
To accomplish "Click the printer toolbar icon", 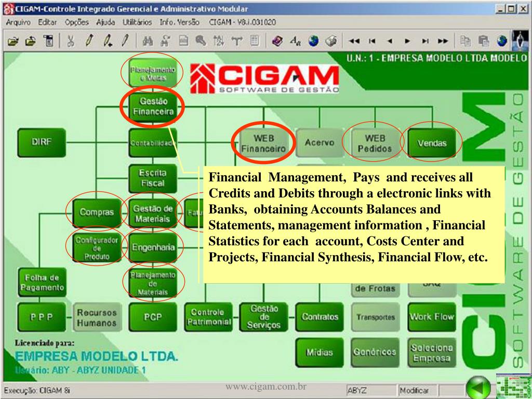I will (330, 42).
